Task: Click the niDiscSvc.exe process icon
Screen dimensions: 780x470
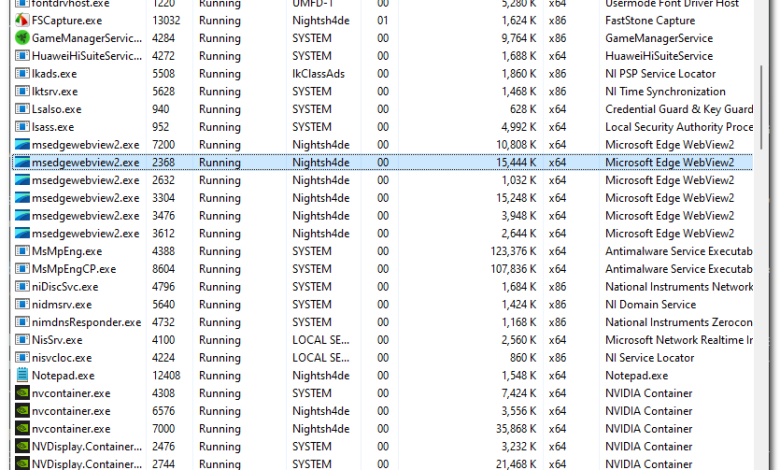Action: click(x=22, y=286)
